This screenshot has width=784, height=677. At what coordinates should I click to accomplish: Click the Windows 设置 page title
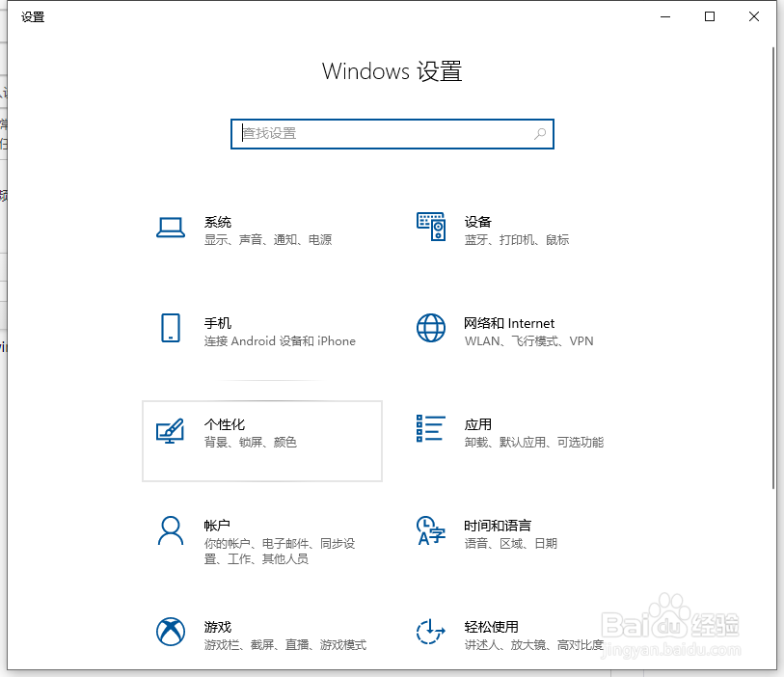392,71
